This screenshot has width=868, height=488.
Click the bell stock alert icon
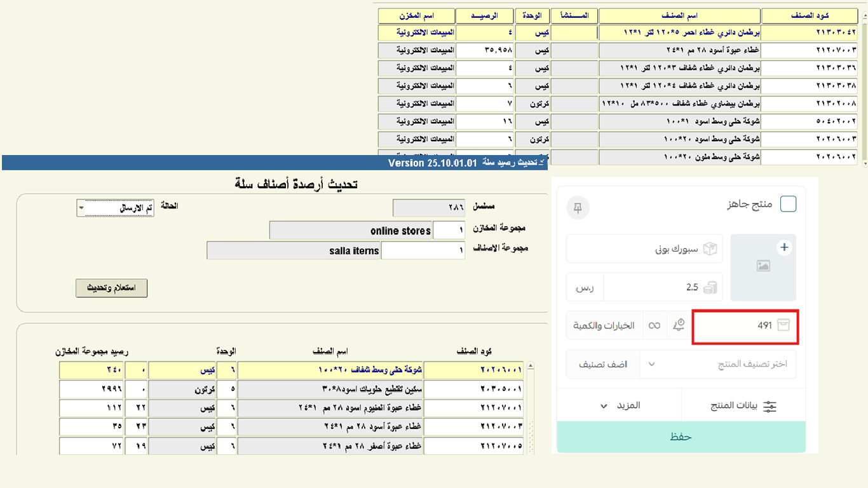pos(679,325)
